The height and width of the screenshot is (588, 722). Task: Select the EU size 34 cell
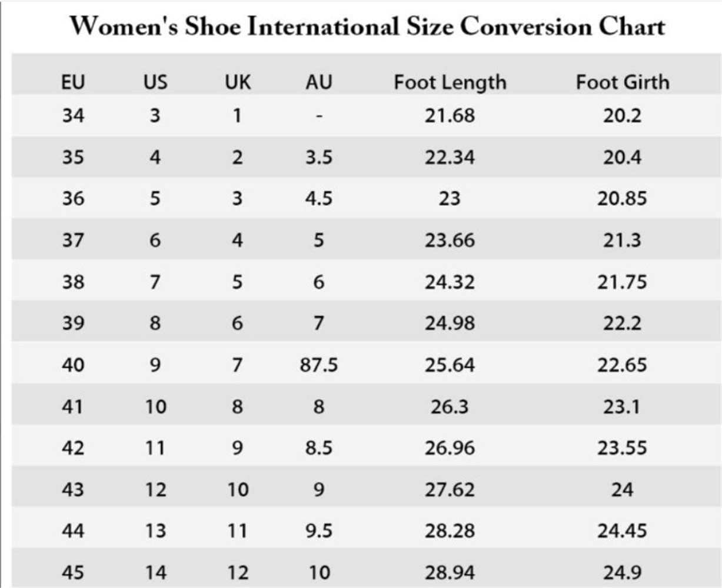[x=73, y=116]
